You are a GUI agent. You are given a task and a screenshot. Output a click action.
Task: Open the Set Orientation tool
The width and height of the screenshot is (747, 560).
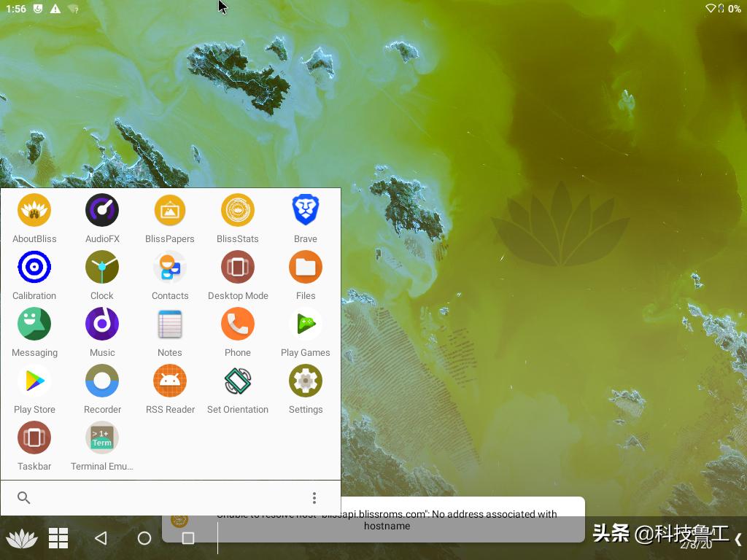click(238, 380)
